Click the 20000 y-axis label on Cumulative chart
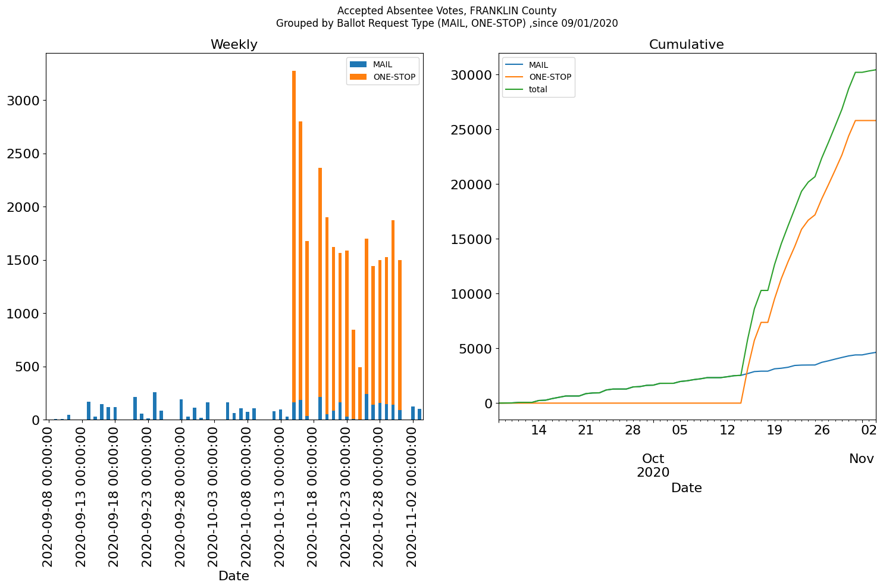Image resolution: width=883 pixels, height=588 pixels. tap(471, 184)
